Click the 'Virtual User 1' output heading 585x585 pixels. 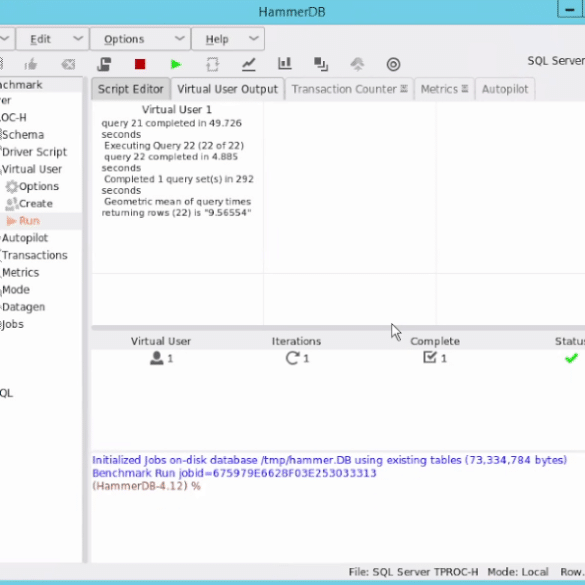[x=176, y=109]
